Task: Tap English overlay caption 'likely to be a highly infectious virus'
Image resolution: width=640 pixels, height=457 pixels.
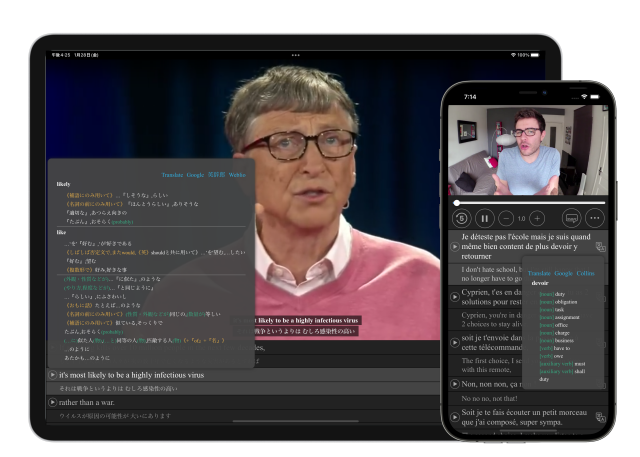Action: coord(308,320)
